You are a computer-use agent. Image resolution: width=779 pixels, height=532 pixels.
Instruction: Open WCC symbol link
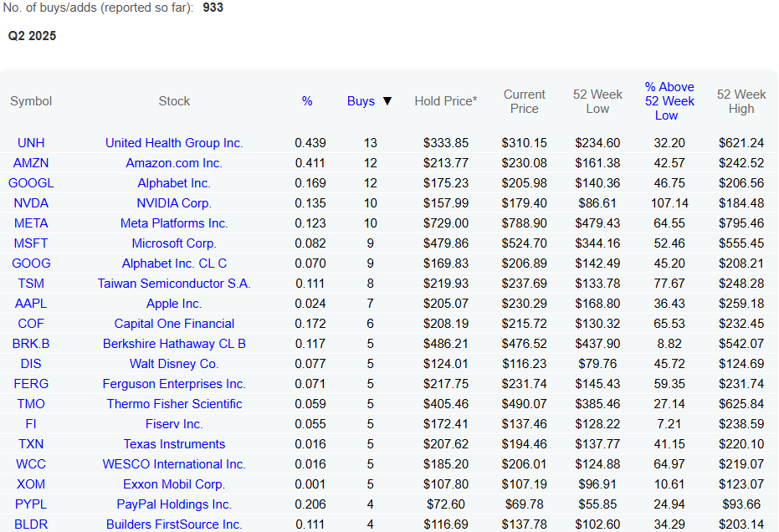pos(31,464)
